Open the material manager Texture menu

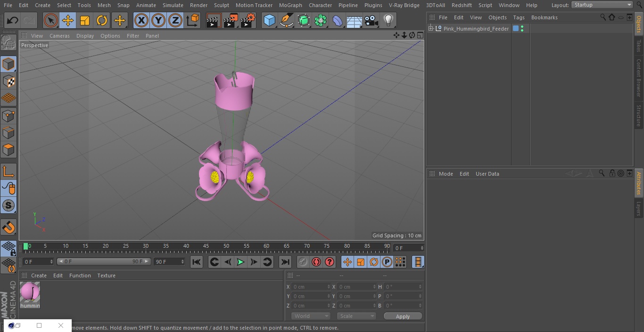click(x=106, y=275)
